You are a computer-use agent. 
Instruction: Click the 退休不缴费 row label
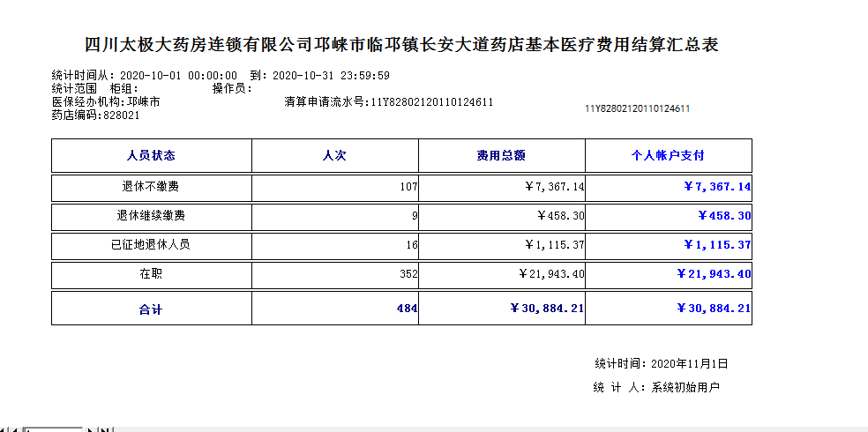151,186
